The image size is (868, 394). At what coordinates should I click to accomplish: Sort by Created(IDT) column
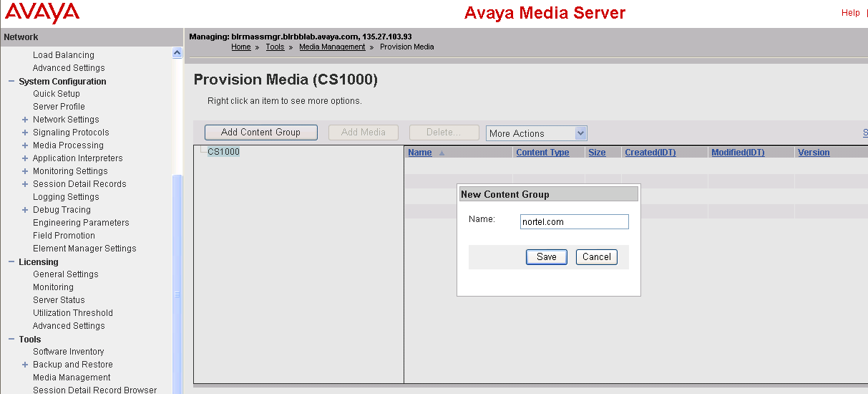650,153
